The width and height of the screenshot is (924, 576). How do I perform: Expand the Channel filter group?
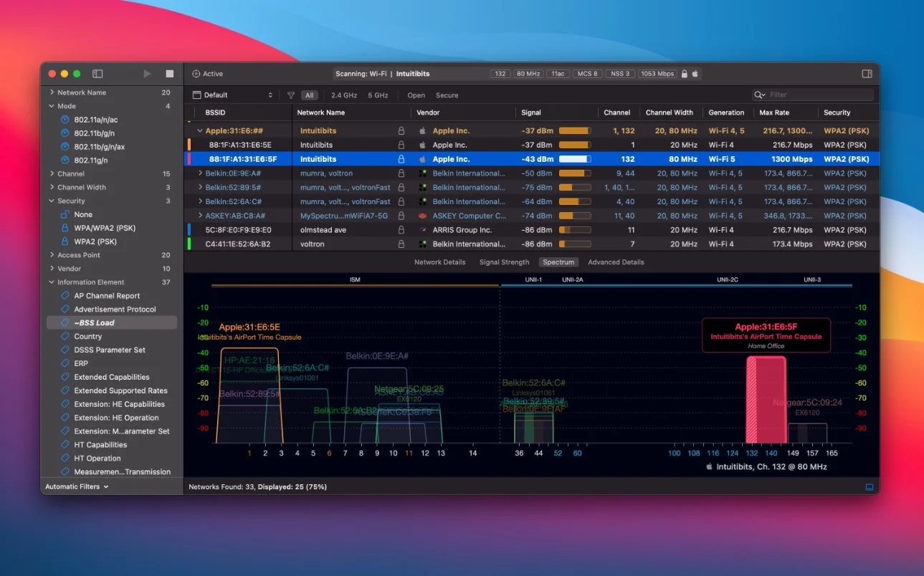52,174
